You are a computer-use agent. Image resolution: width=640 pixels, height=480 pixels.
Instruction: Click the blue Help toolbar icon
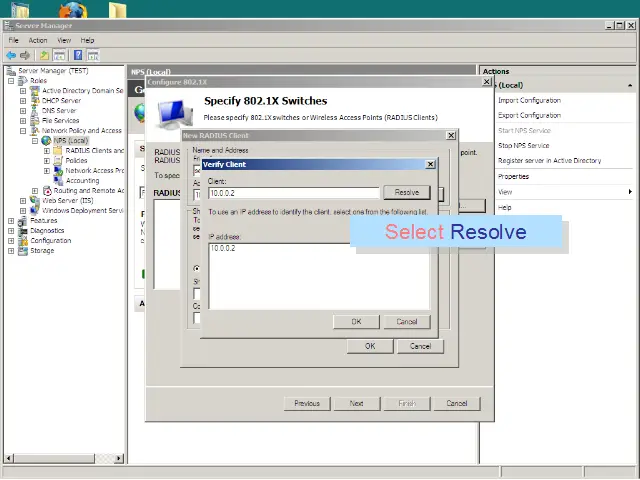(x=78, y=55)
